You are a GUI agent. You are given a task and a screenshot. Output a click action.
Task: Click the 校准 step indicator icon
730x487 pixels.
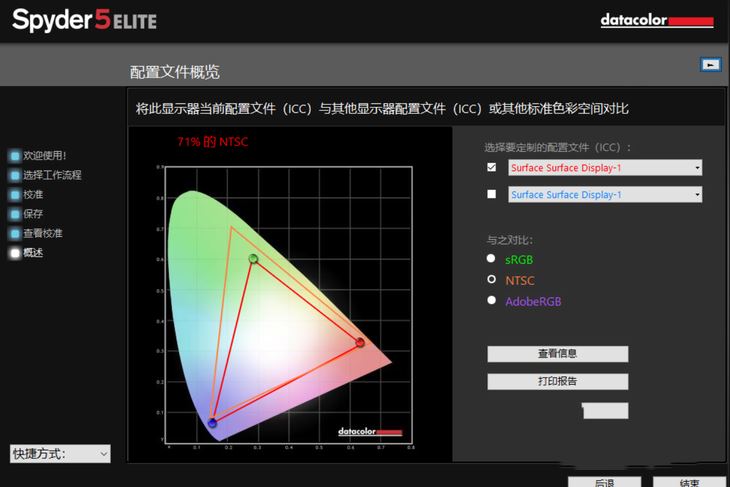[x=15, y=195]
